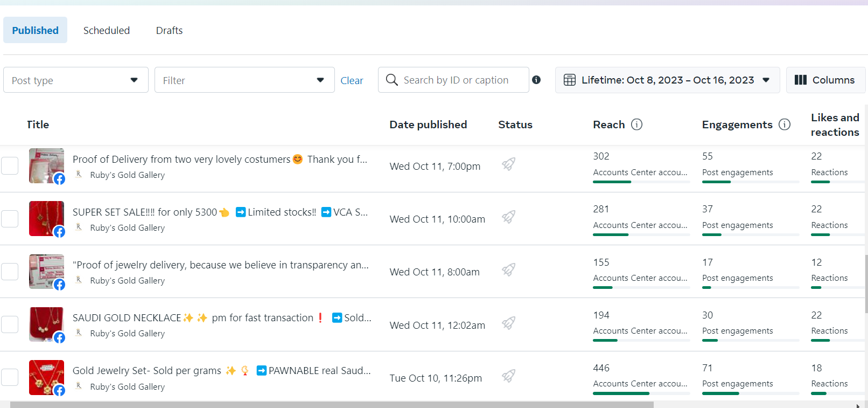Image resolution: width=868 pixels, height=408 pixels.
Task: Select the Proof of Delivery post checkbox
Action: click(x=10, y=166)
